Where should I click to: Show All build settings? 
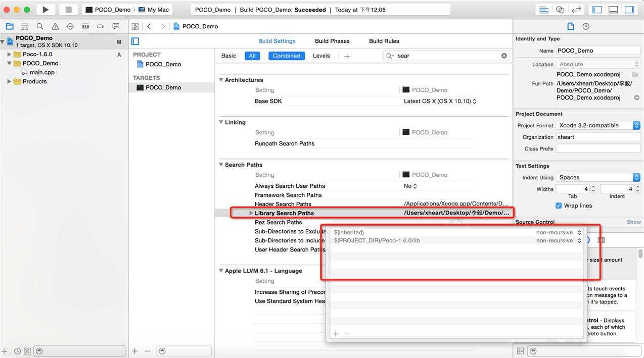pos(252,56)
